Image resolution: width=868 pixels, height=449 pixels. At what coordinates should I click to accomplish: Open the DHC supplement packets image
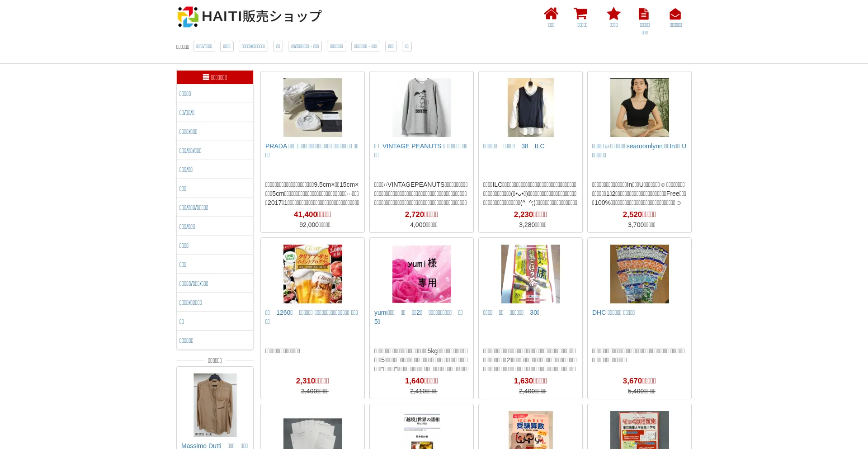tap(639, 274)
